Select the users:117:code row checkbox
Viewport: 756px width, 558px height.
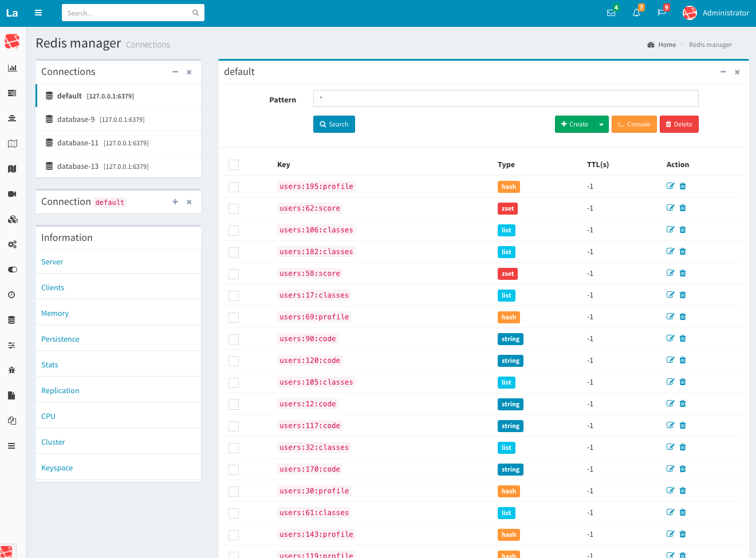click(x=234, y=426)
